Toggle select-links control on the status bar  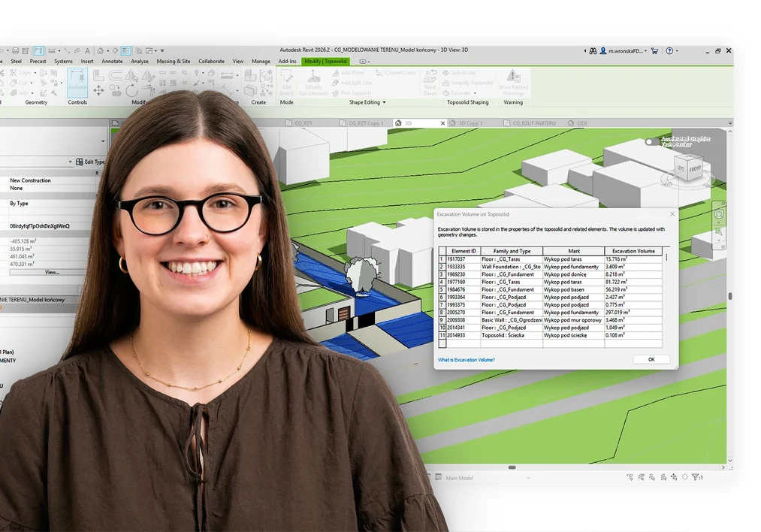click(630, 476)
